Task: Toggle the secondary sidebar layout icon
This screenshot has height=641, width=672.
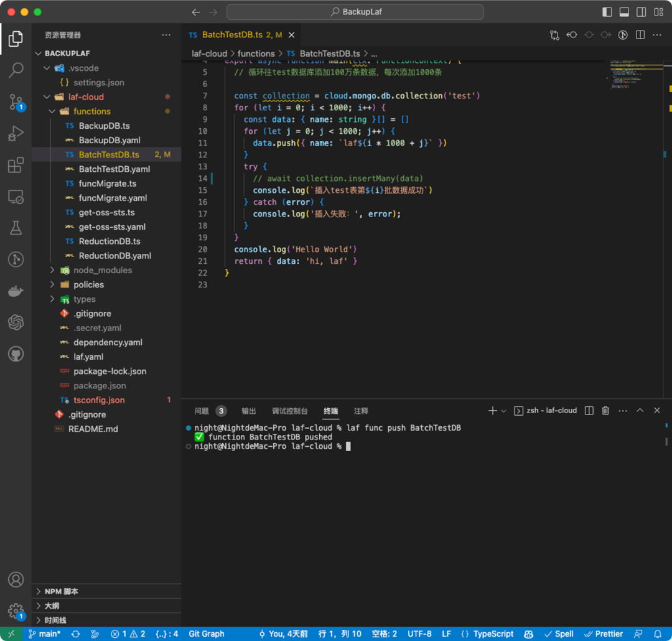Action: (x=642, y=12)
